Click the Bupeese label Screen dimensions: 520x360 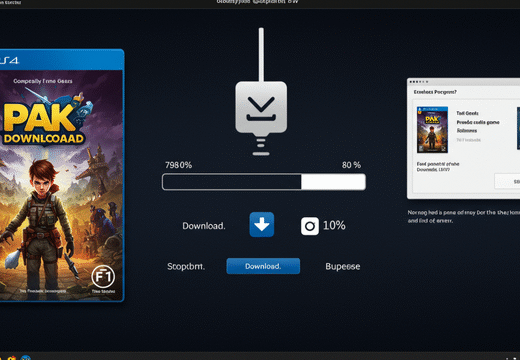click(343, 266)
